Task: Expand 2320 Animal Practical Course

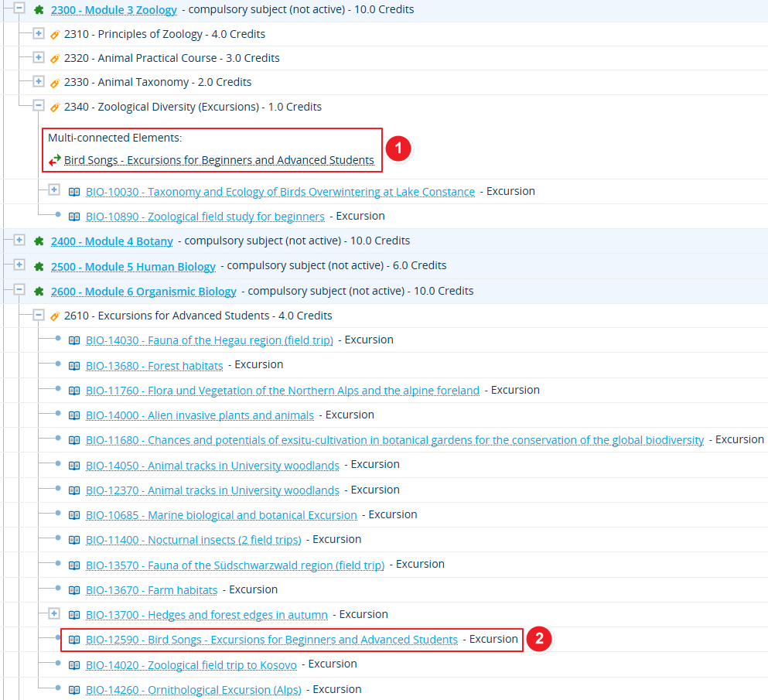Action: 39,57
